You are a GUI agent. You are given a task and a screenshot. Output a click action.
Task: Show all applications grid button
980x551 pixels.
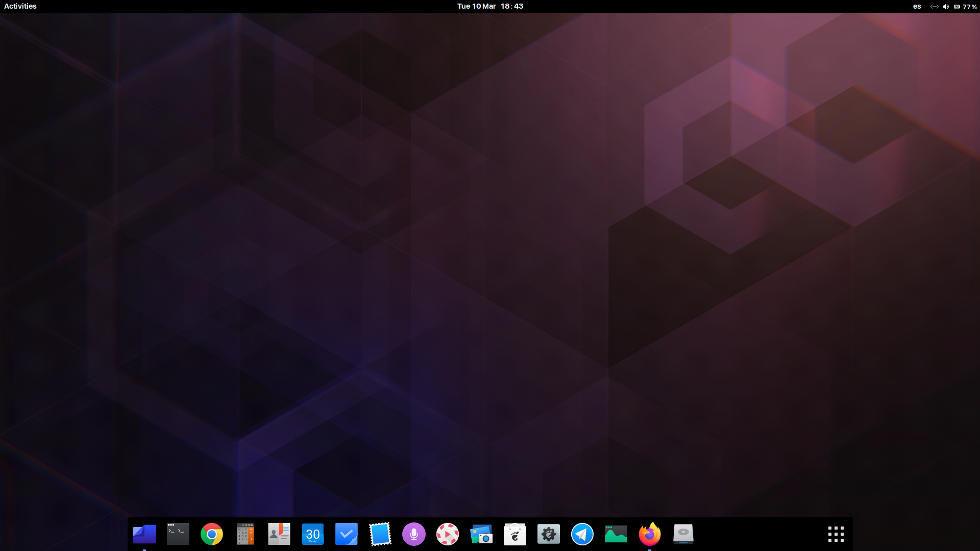836,534
